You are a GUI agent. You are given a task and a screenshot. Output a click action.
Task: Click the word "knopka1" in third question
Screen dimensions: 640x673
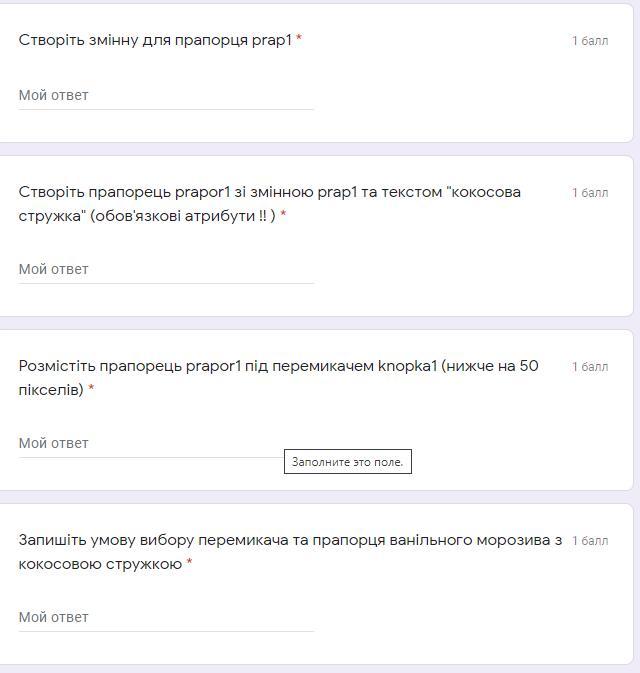tap(407, 366)
